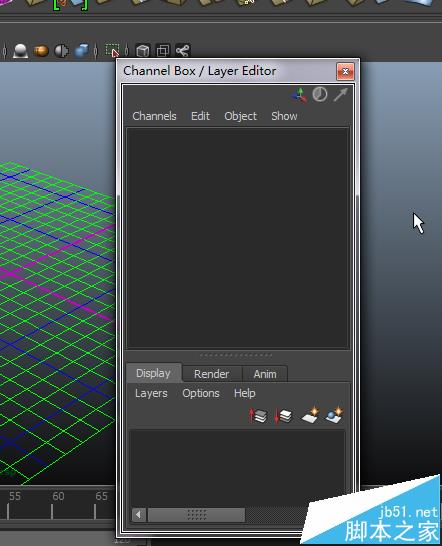Click frame 65 on the time slider
The image size is (442, 546).
click(101, 496)
